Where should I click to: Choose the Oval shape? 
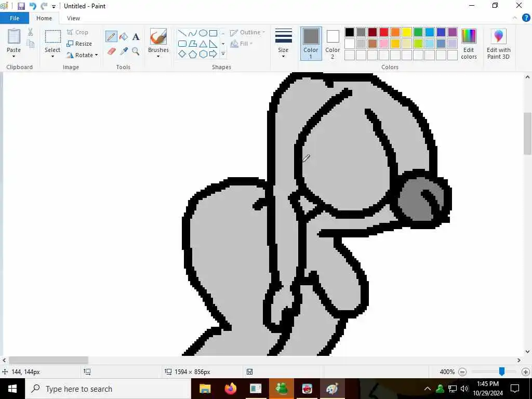coord(203,33)
